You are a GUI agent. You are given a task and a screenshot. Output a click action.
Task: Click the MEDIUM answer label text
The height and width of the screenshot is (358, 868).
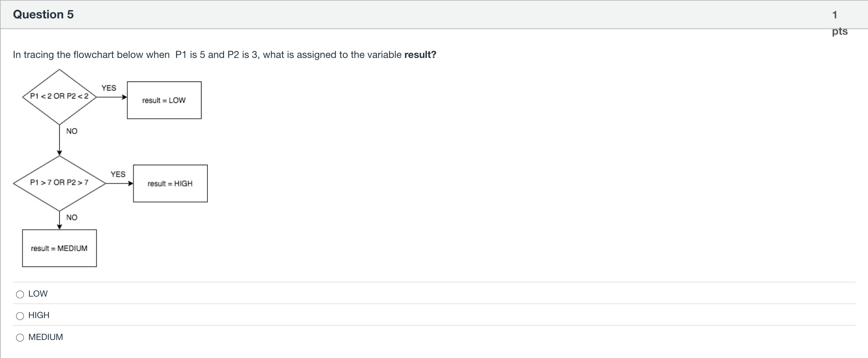(46, 337)
